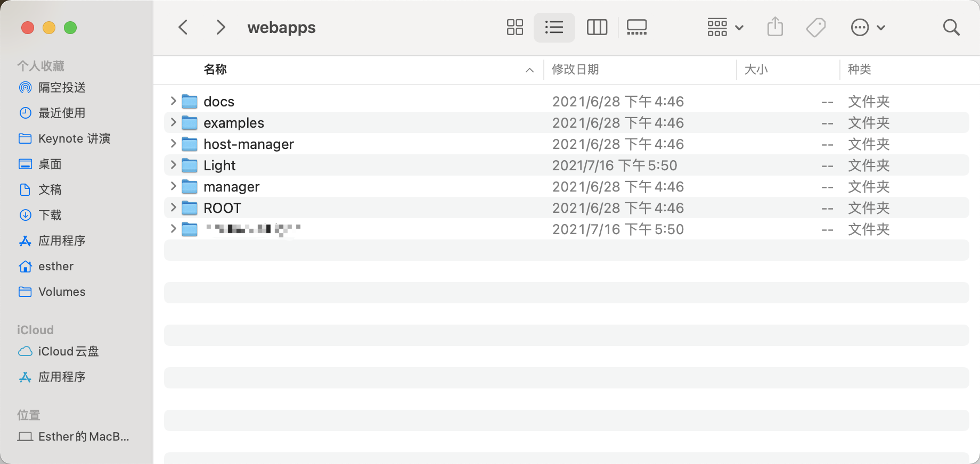Select the manager folder name

click(232, 187)
